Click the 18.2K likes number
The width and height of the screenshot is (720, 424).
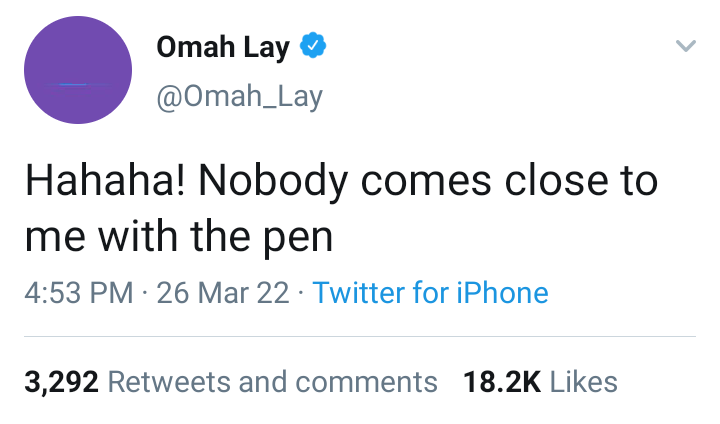click(x=502, y=382)
